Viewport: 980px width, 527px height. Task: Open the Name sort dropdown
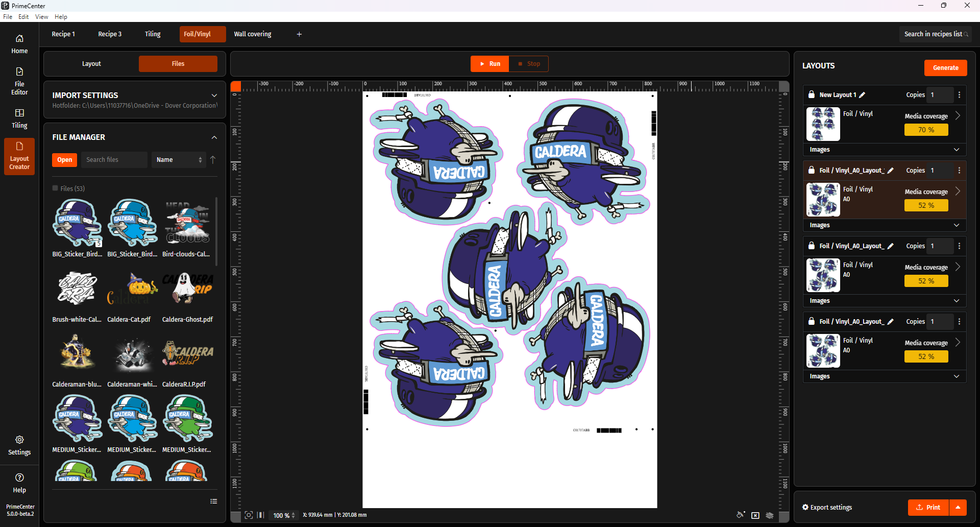[179, 160]
